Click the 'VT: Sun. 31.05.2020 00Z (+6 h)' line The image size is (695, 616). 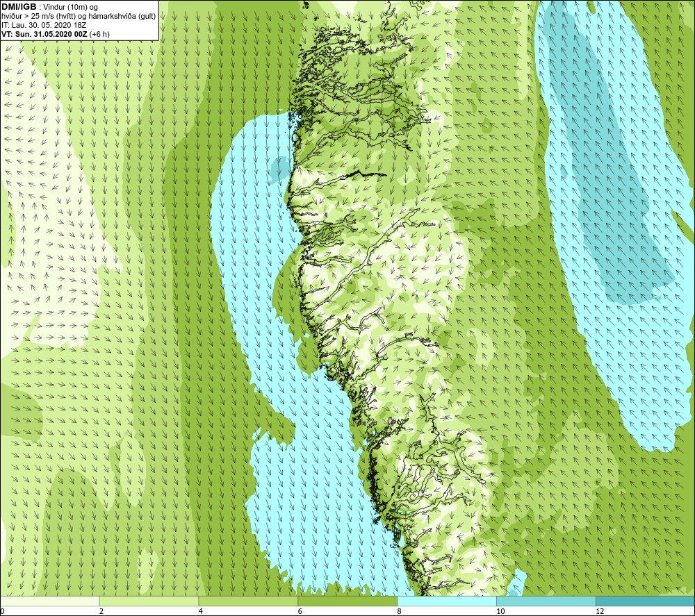point(56,34)
